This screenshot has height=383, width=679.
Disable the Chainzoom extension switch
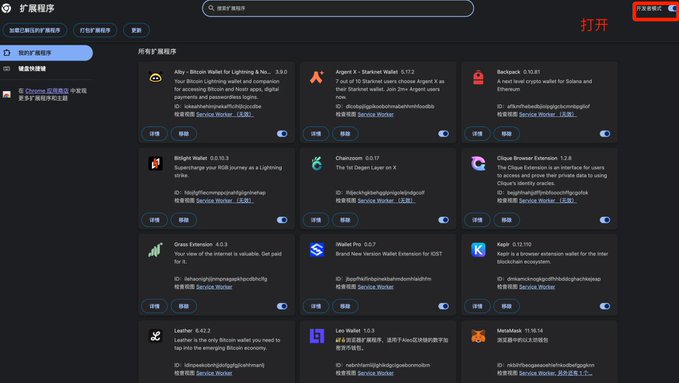(x=443, y=220)
